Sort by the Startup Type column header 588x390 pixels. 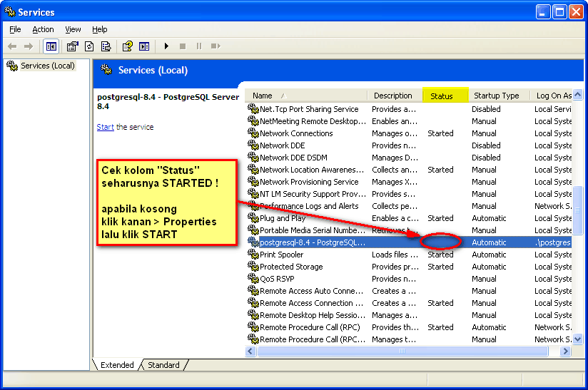498,96
